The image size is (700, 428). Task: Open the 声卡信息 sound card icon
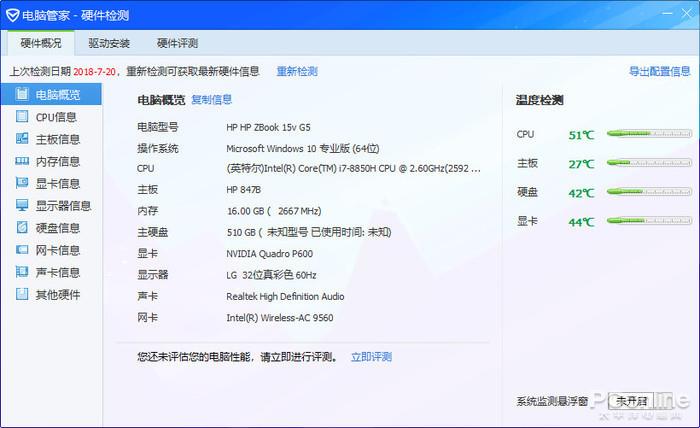(x=22, y=272)
